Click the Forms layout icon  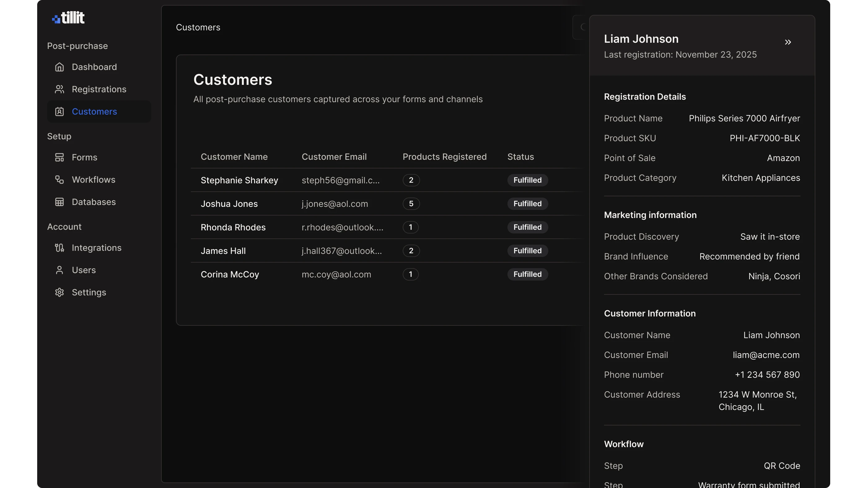coord(59,157)
